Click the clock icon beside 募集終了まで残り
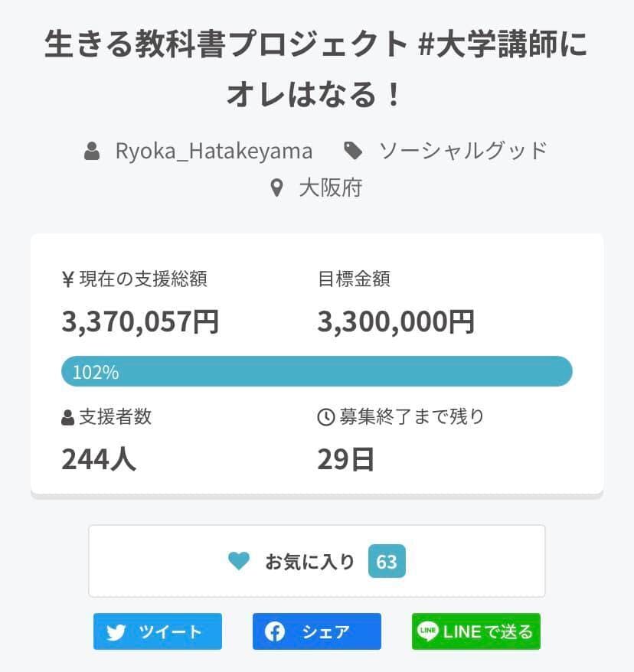634x672 pixels. pyautogui.click(x=325, y=417)
